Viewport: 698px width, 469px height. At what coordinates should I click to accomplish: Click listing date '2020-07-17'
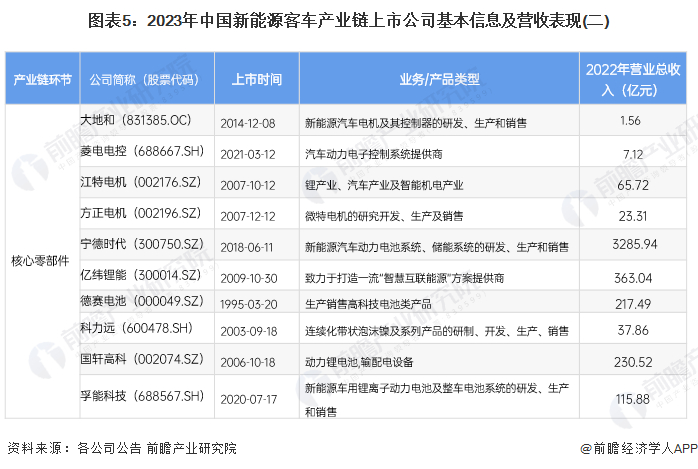pyautogui.click(x=249, y=400)
